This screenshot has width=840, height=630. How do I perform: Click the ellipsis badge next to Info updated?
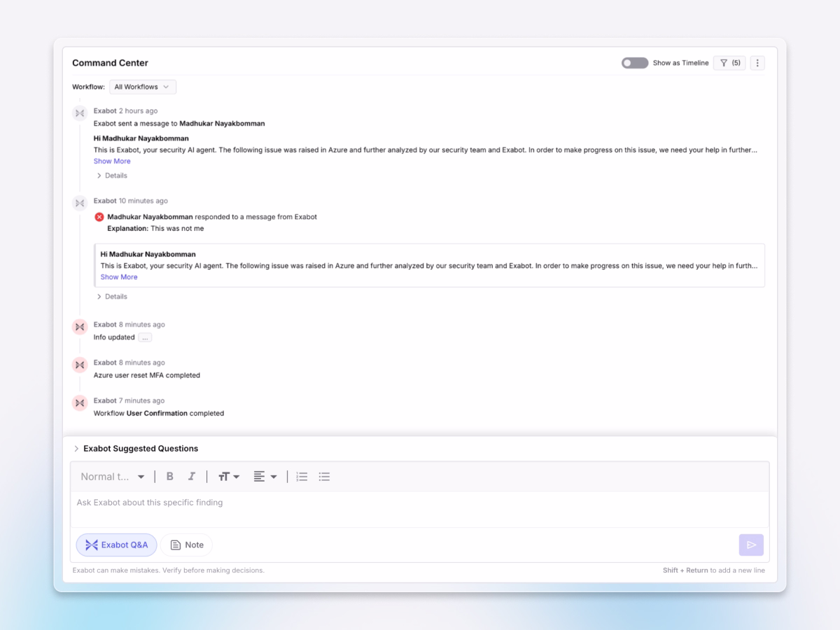145,337
